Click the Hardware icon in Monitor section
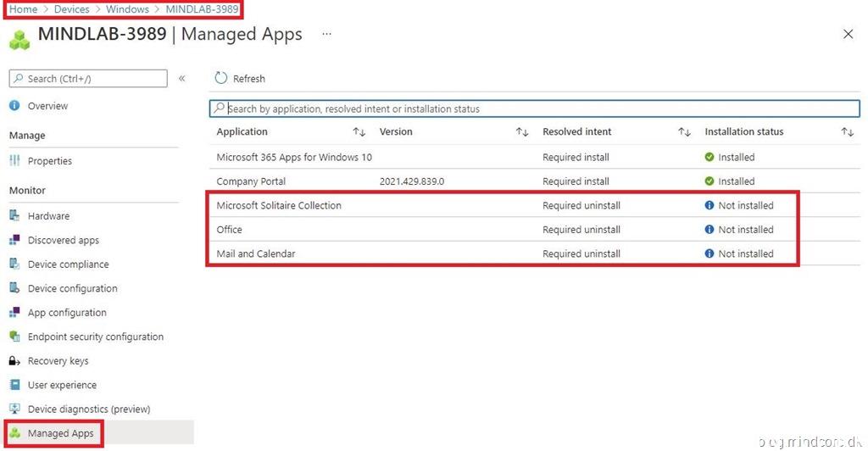The image size is (868, 451). [x=14, y=216]
